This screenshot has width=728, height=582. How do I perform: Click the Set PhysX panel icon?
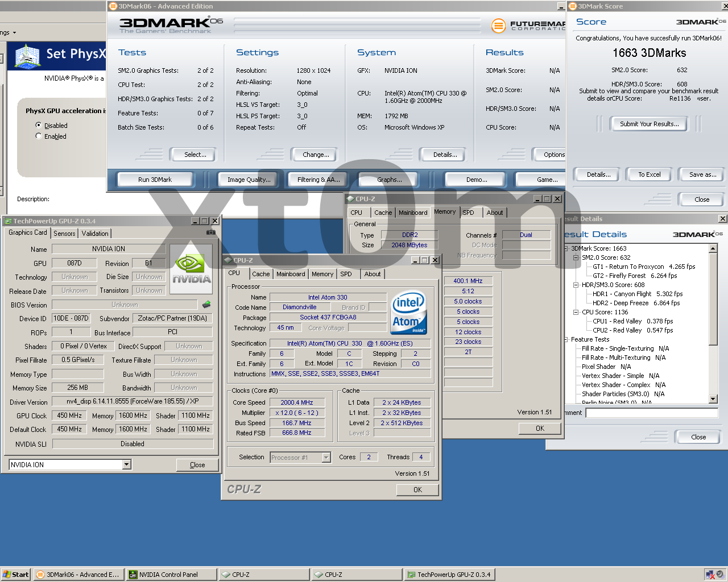coord(27,56)
